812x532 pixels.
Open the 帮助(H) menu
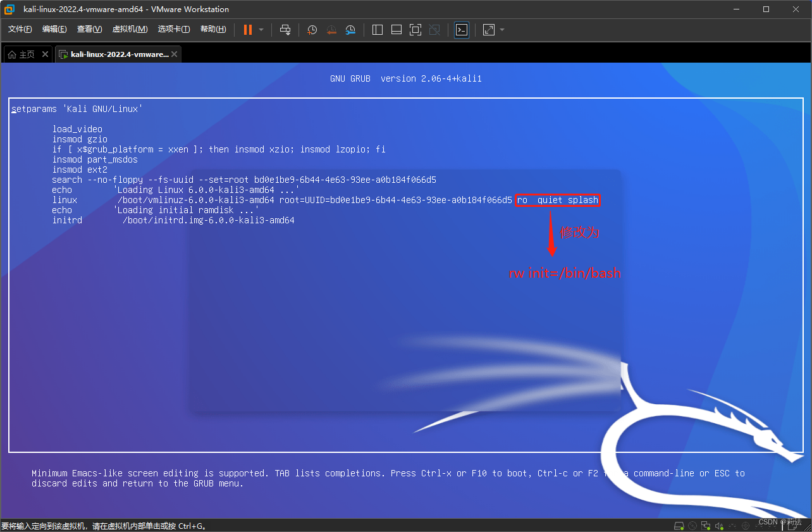point(213,29)
